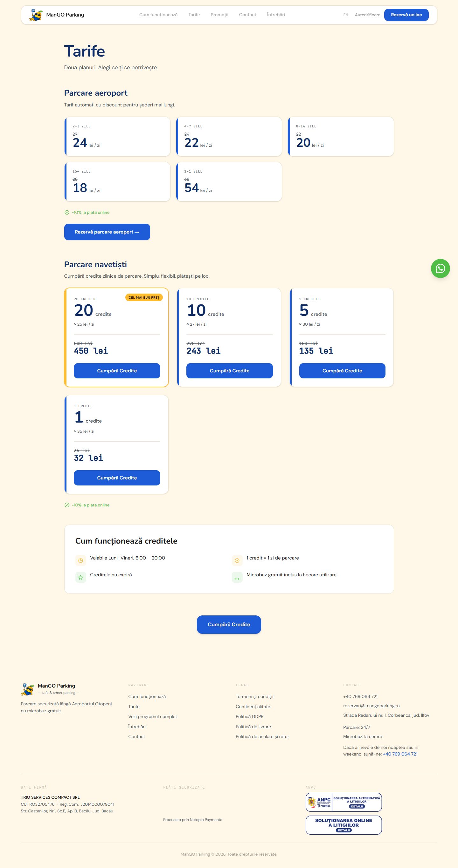Buy the 20 credite package
Viewport: 458px width, 868px height.
point(117,371)
